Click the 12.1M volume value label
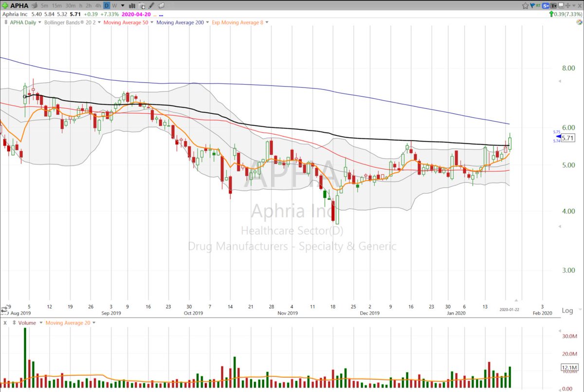The image size is (584, 392). pyautogui.click(x=569, y=367)
